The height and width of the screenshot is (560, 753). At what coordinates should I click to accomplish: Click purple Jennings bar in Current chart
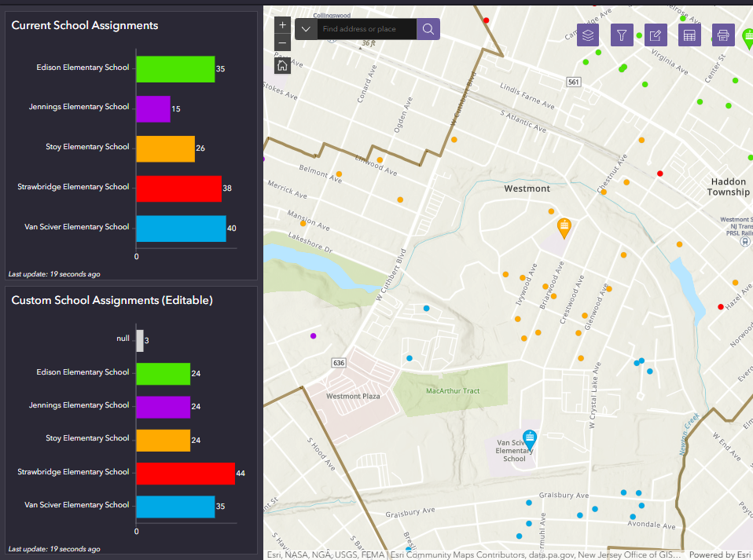pyautogui.click(x=153, y=109)
